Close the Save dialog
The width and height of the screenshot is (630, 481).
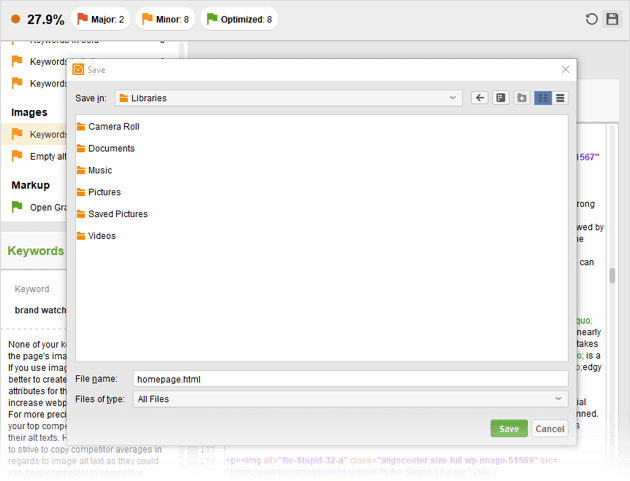(x=566, y=70)
